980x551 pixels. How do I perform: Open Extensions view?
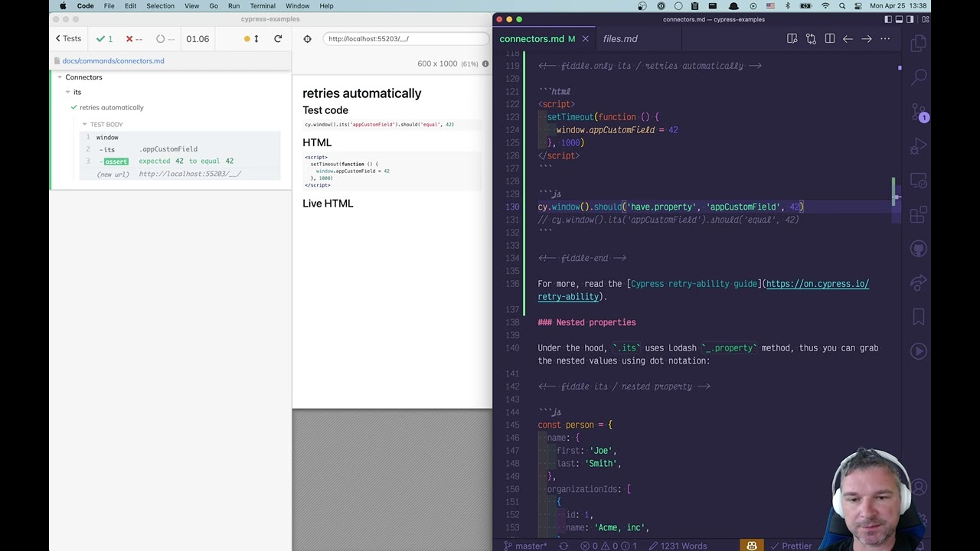coord(918,216)
